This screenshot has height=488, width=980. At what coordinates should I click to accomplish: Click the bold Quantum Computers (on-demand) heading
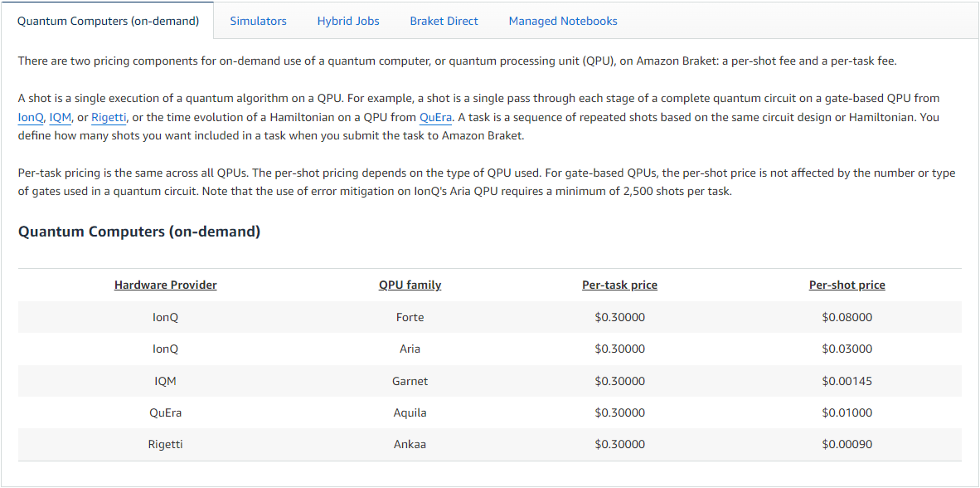138,232
